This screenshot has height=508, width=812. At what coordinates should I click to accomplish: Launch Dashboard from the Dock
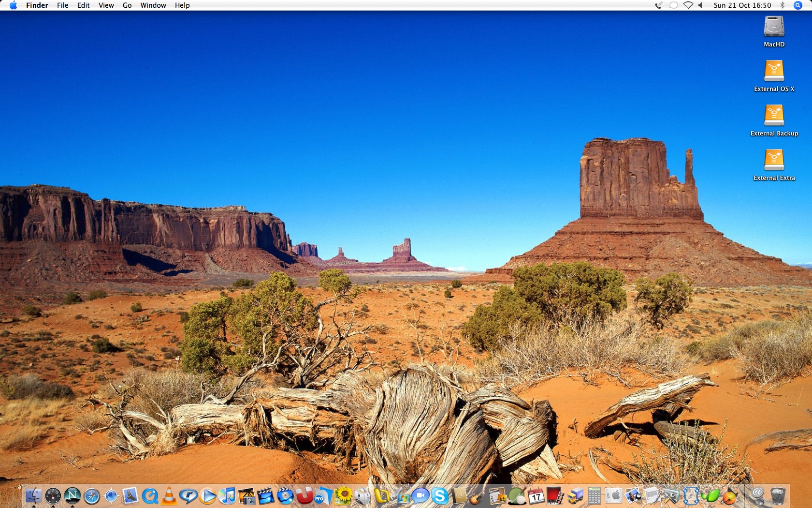53,496
